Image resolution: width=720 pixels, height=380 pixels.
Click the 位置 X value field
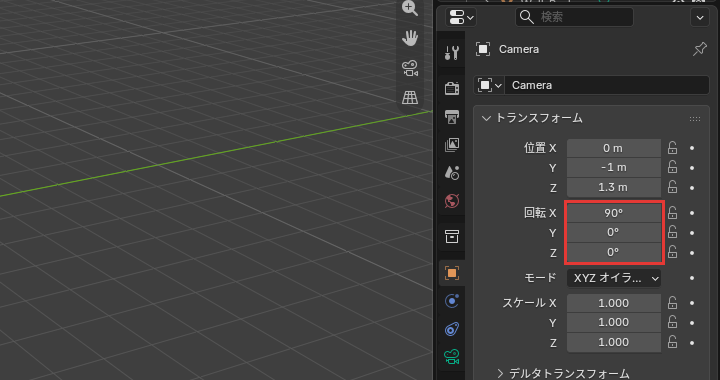click(613, 148)
